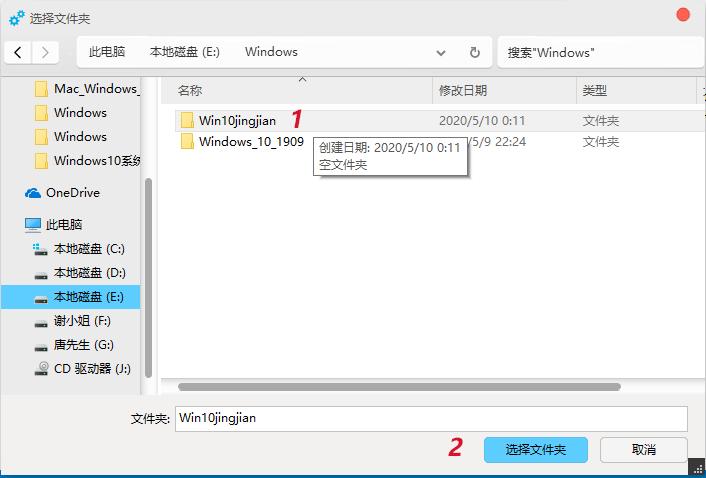Go back with the left arrow button
The width and height of the screenshot is (706, 478).
18,53
